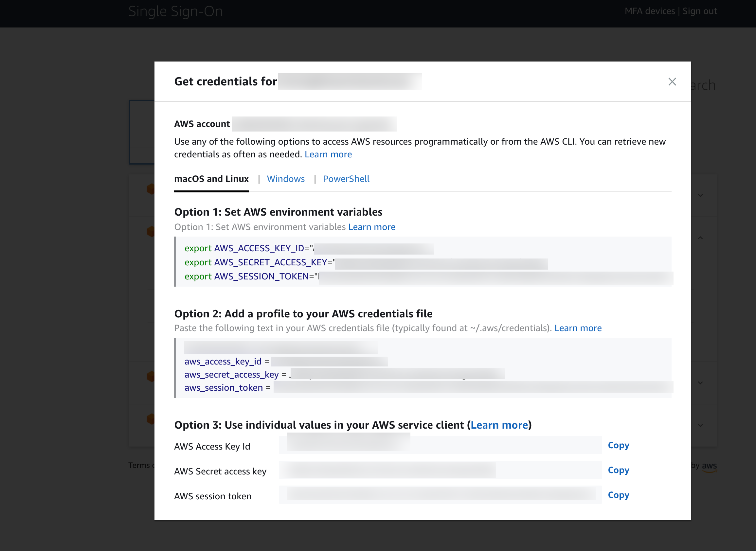Viewport: 756px width, 551px height.
Task: Click the AWS account cube icon in the first row
Action: [151, 189]
